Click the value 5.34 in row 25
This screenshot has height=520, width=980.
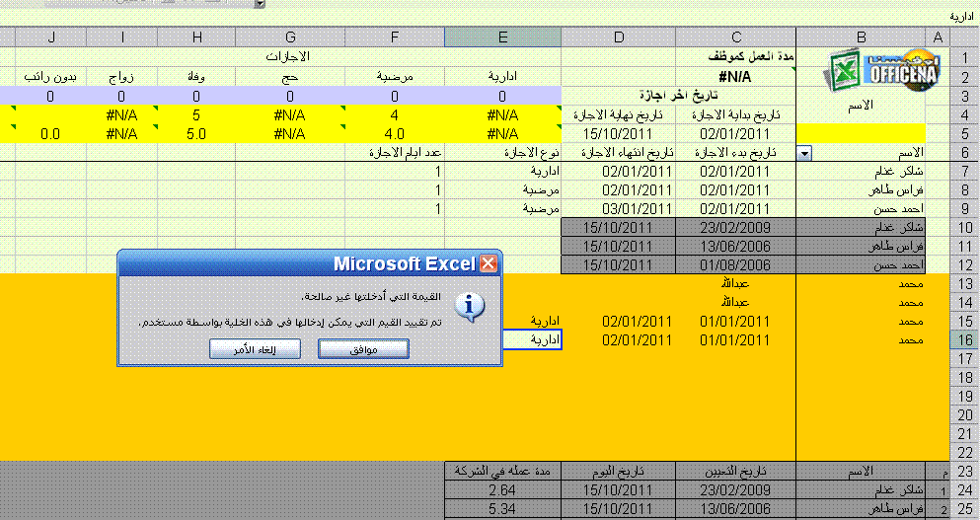coord(502,509)
